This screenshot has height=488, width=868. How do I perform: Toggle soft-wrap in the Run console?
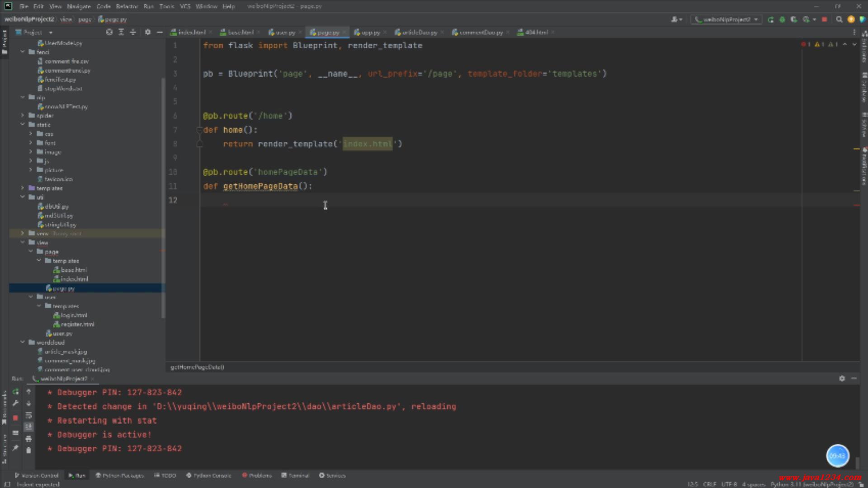[28, 415]
